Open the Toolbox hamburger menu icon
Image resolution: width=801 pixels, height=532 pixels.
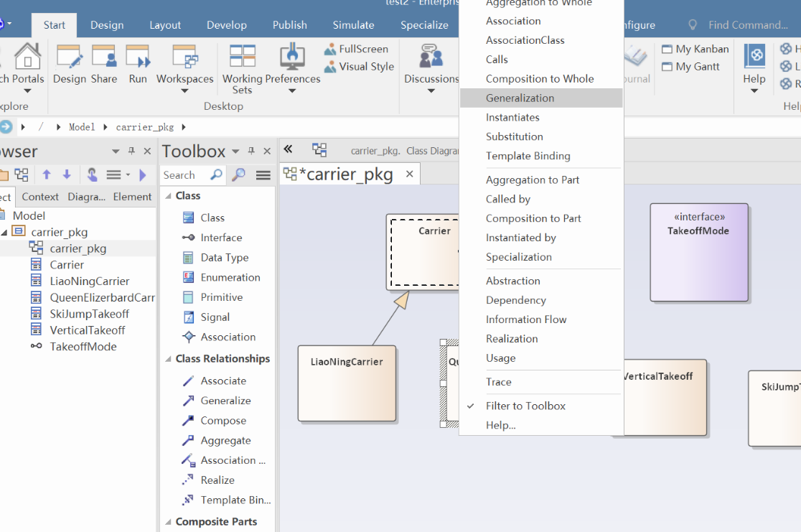pyautogui.click(x=263, y=175)
